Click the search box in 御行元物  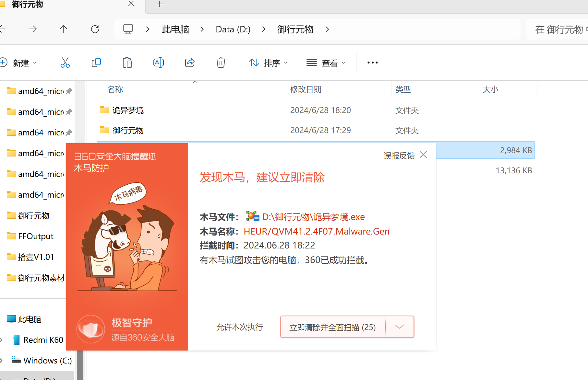557,29
